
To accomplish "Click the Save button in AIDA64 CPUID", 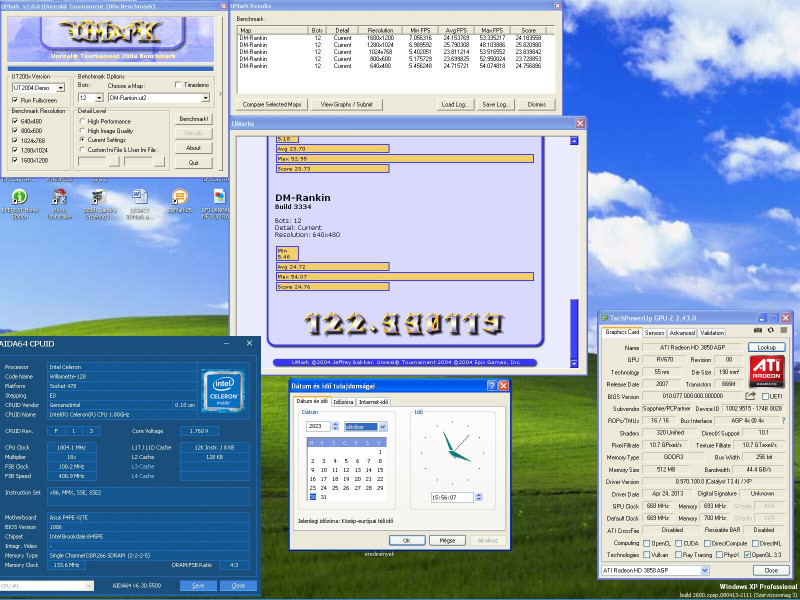I will tap(198, 586).
